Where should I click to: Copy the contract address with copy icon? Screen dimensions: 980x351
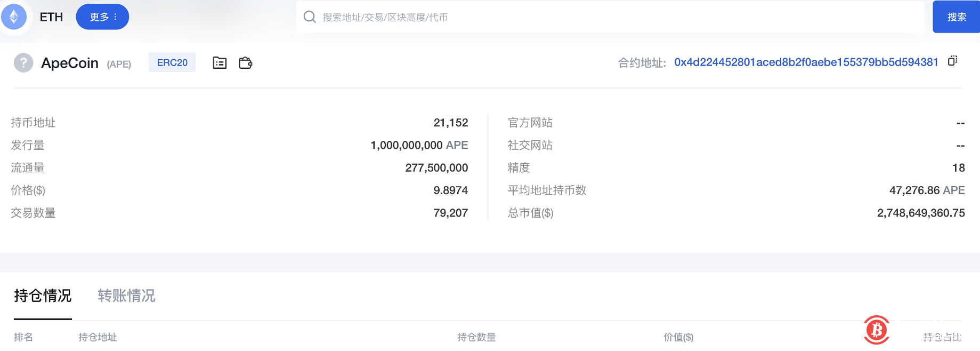(x=953, y=61)
